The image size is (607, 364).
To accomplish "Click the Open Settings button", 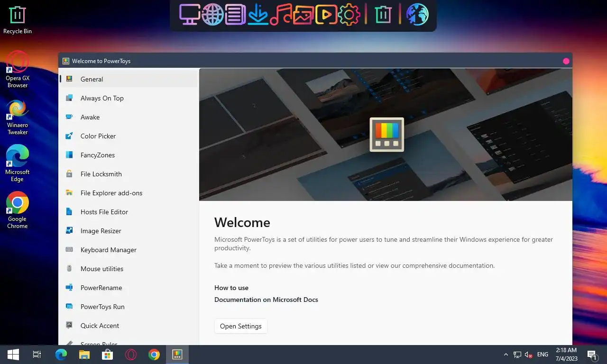I will (x=241, y=326).
